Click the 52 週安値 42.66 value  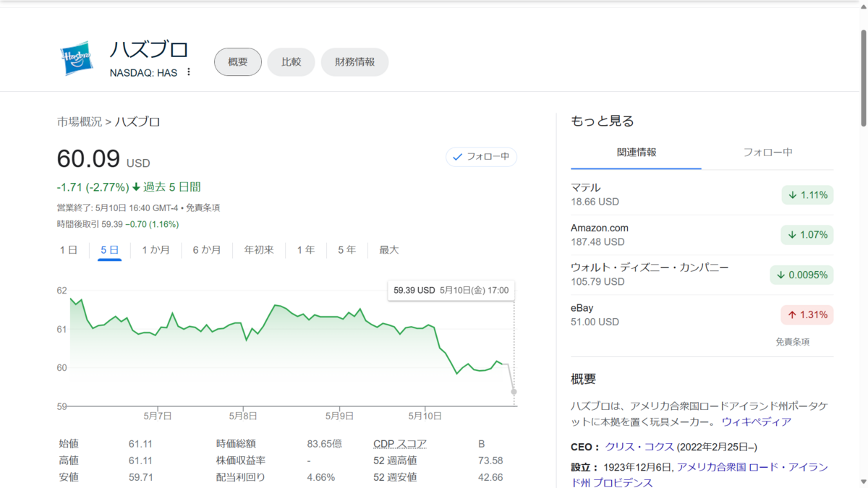(x=490, y=477)
